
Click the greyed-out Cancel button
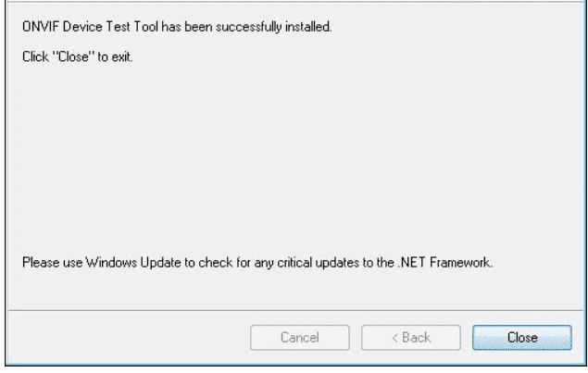click(x=300, y=338)
